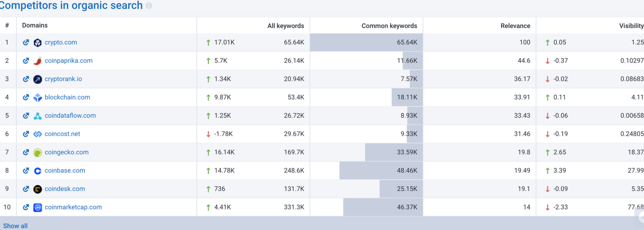The image size is (644, 230).
Task: Select the blockchain.com diamond logo icon
Action: (x=37, y=97)
